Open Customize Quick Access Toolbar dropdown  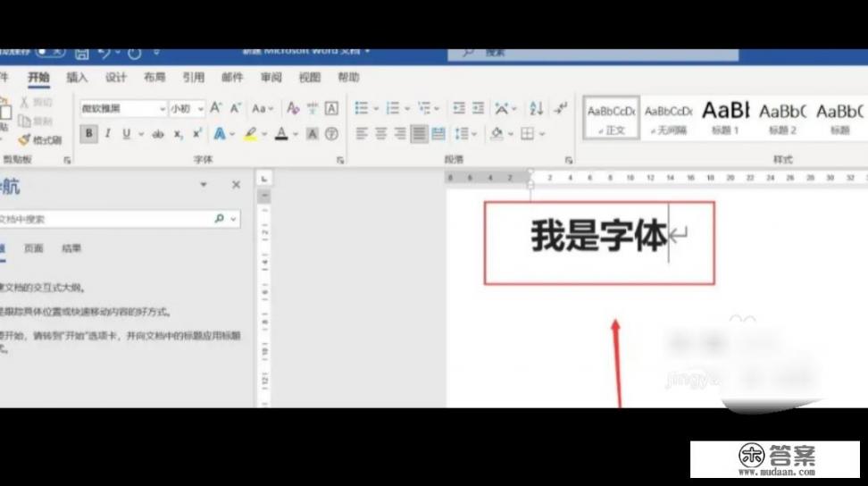(x=156, y=53)
